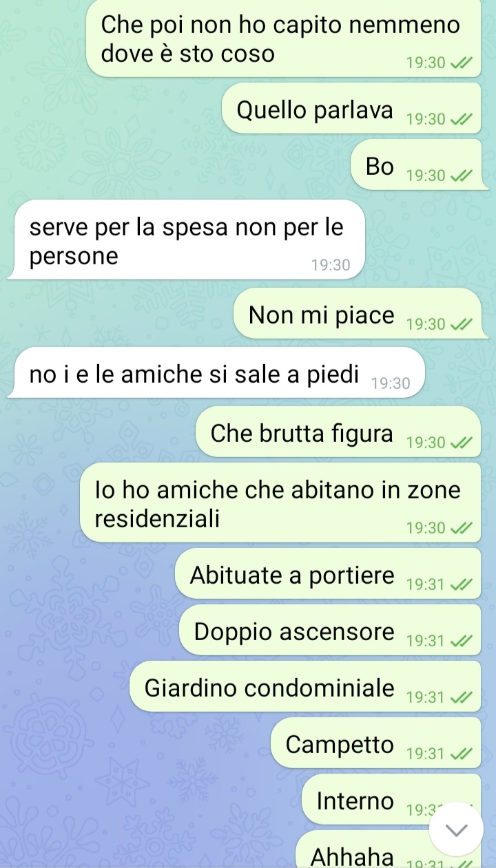
Task: Tap the 'Ahhaha' message bubble
Action: (389, 849)
